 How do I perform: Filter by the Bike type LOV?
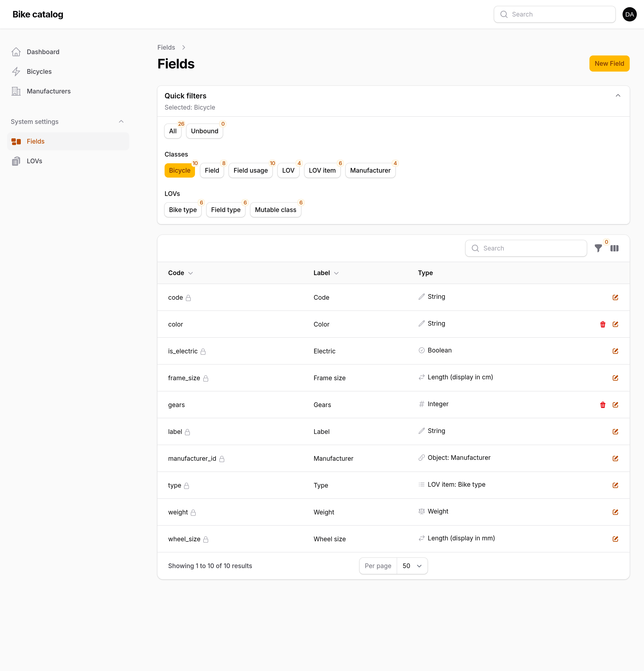coord(183,210)
